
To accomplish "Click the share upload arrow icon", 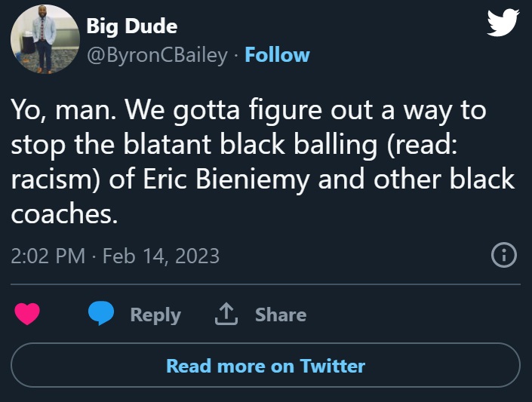I will click(226, 315).
